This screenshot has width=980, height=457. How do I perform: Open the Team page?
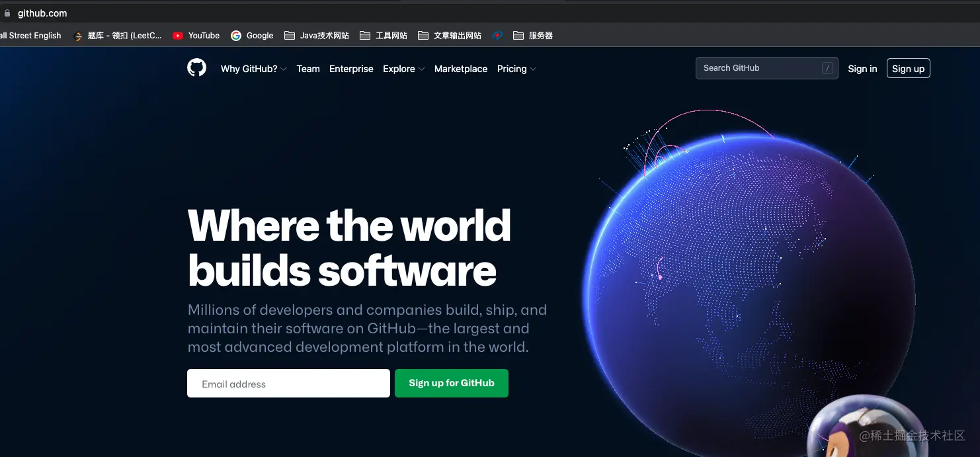point(308,69)
